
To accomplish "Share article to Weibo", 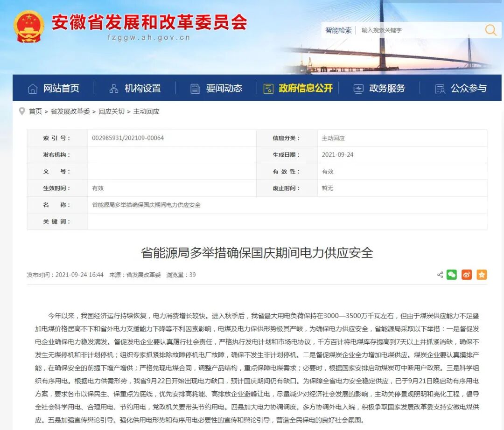I will coord(466,275).
